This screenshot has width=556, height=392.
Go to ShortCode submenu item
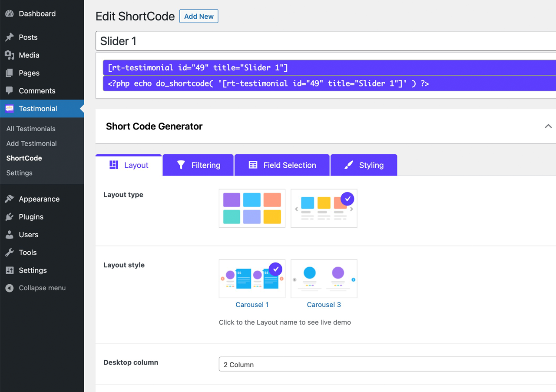[24, 158]
